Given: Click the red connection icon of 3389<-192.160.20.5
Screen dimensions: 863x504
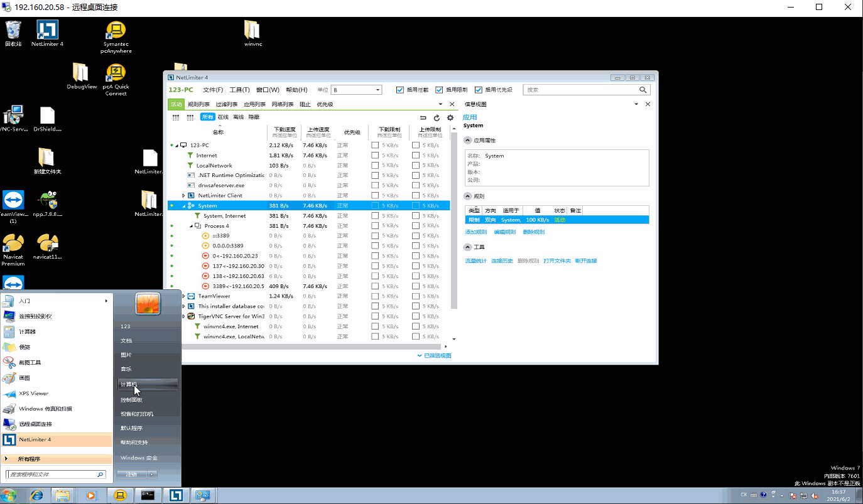Looking at the screenshot, I should 205,286.
